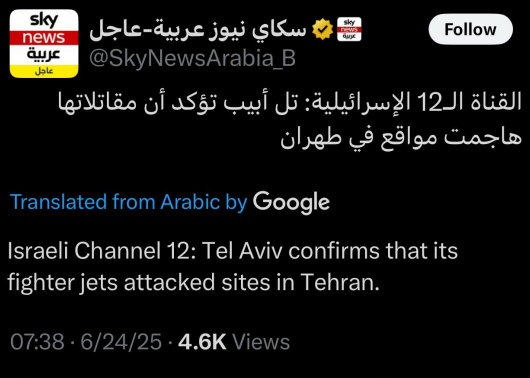The image size is (530, 378).
Task: Open the 4.6K Views count
Action: (234, 341)
